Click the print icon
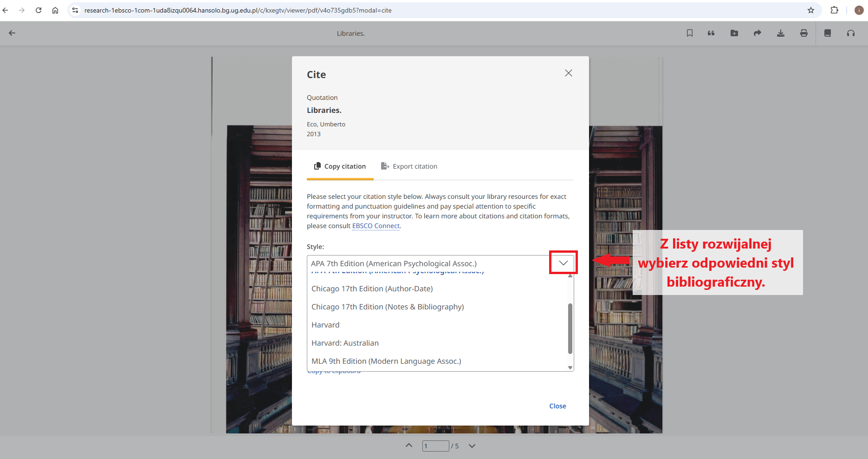Screen dimensions: 868x459 click(804, 33)
